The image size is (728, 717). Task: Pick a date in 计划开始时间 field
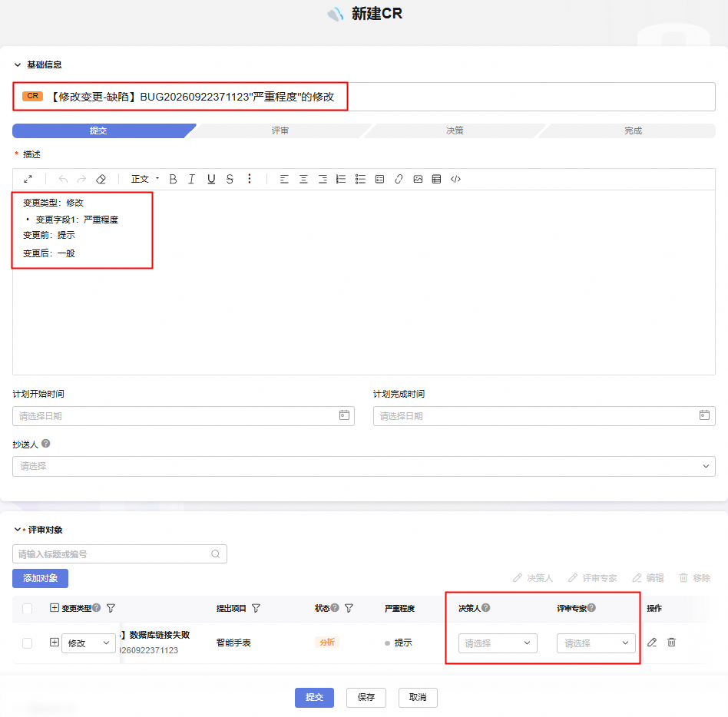click(184, 416)
